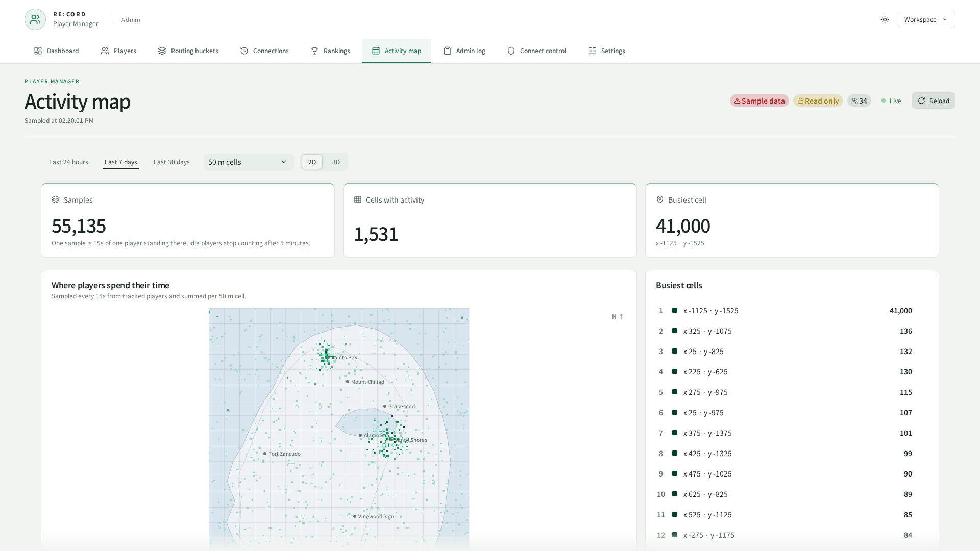Toggle the light/dark theme sun icon
The height and width of the screenshot is (551, 980).
[885, 20]
